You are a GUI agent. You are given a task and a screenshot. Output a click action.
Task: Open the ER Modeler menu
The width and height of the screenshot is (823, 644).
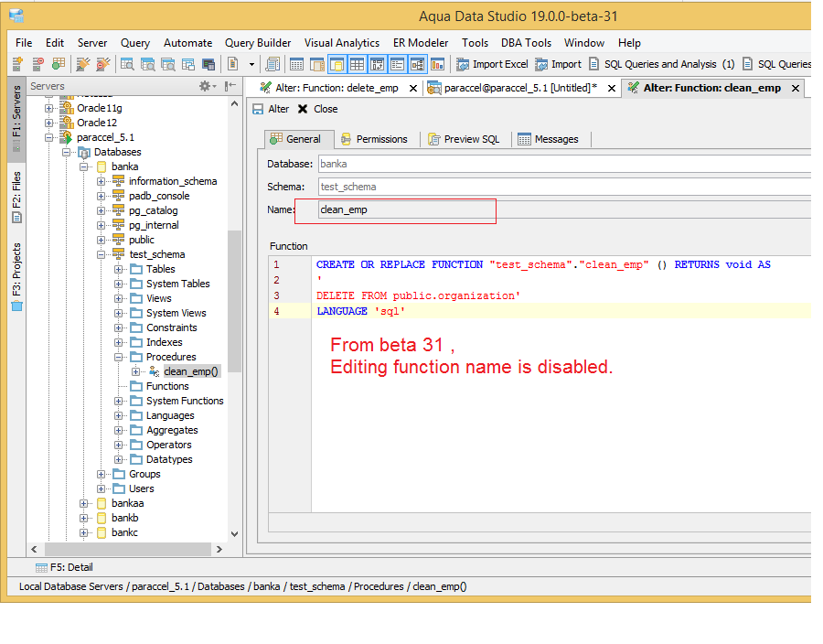click(x=421, y=43)
